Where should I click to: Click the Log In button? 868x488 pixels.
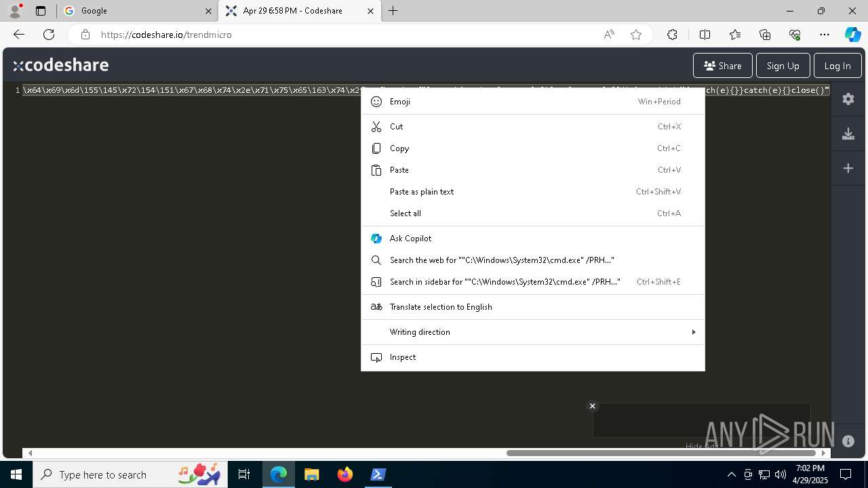coord(837,66)
